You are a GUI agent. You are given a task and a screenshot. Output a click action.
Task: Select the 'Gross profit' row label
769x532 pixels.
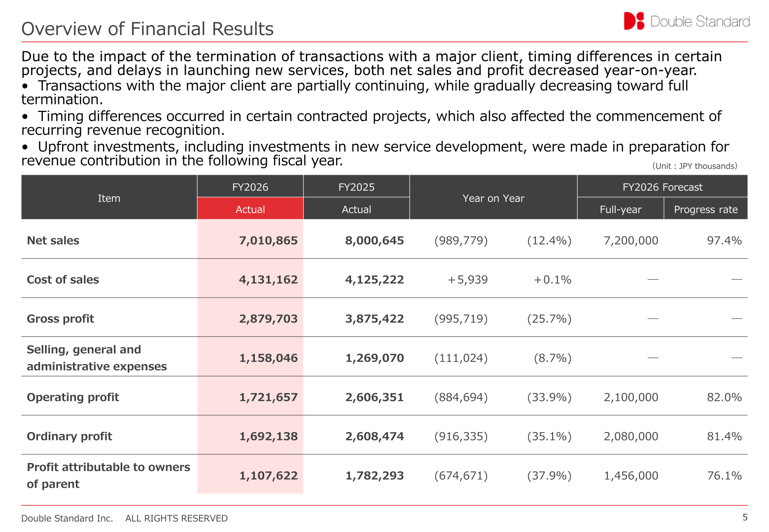(x=61, y=319)
